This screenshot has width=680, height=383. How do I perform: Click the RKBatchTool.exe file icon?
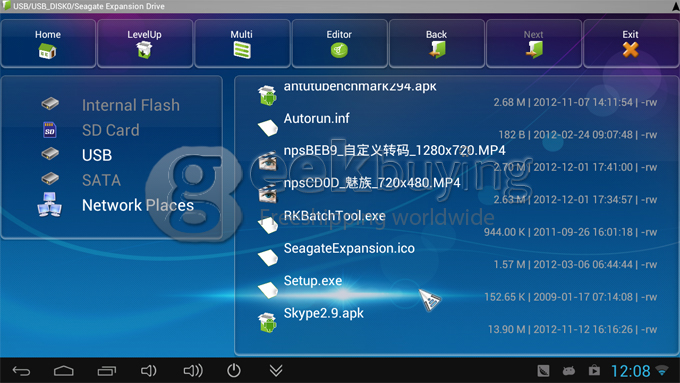(x=268, y=225)
